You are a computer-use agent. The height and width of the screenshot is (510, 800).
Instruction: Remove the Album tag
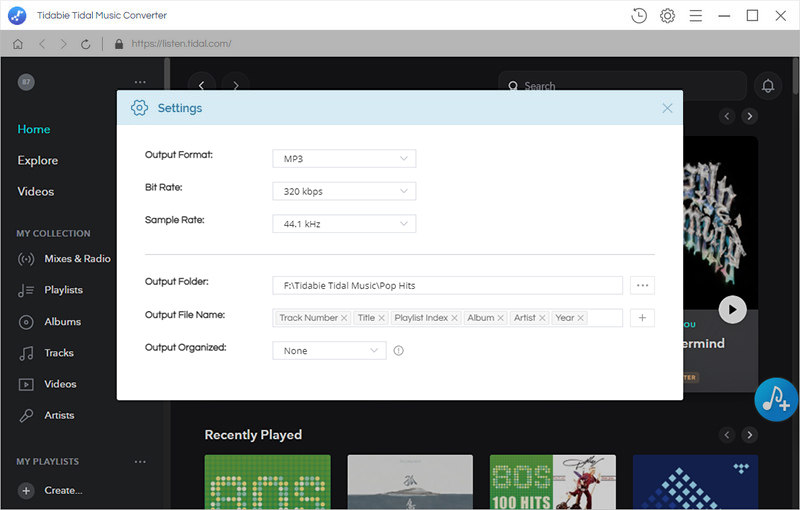tap(501, 318)
